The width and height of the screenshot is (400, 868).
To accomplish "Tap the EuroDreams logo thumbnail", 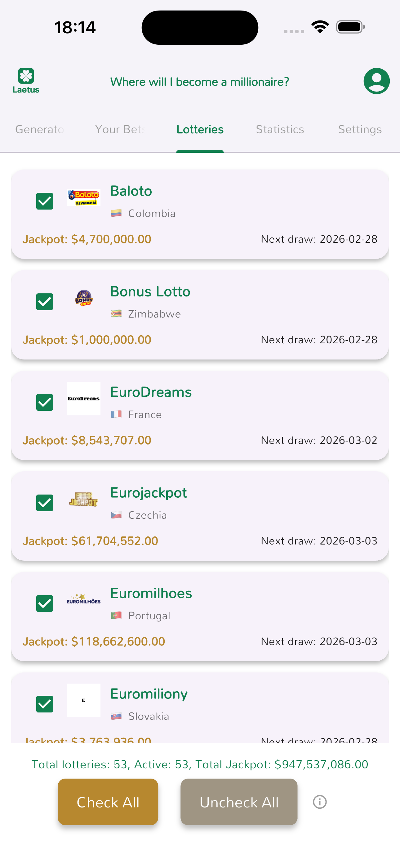I will point(83,399).
